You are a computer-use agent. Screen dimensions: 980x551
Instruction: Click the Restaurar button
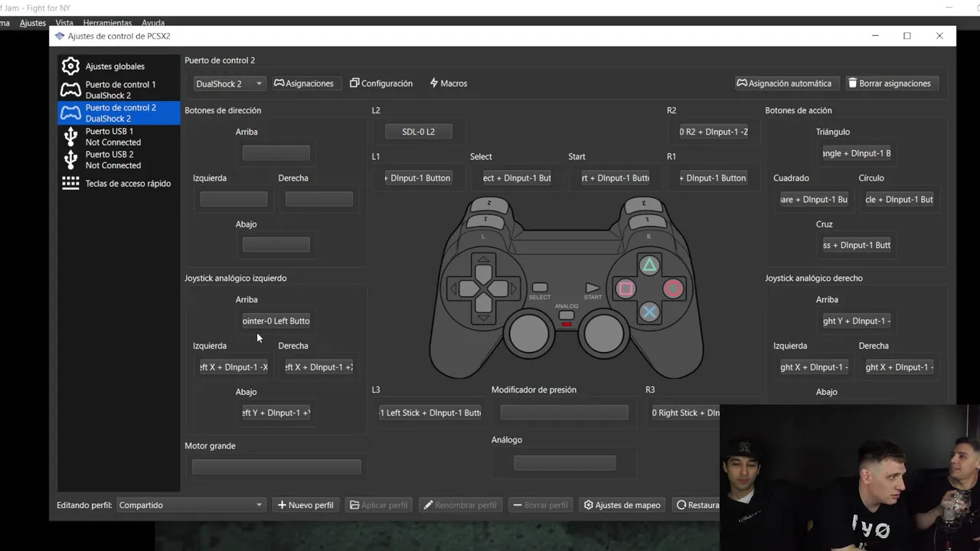tap(696, 505)
